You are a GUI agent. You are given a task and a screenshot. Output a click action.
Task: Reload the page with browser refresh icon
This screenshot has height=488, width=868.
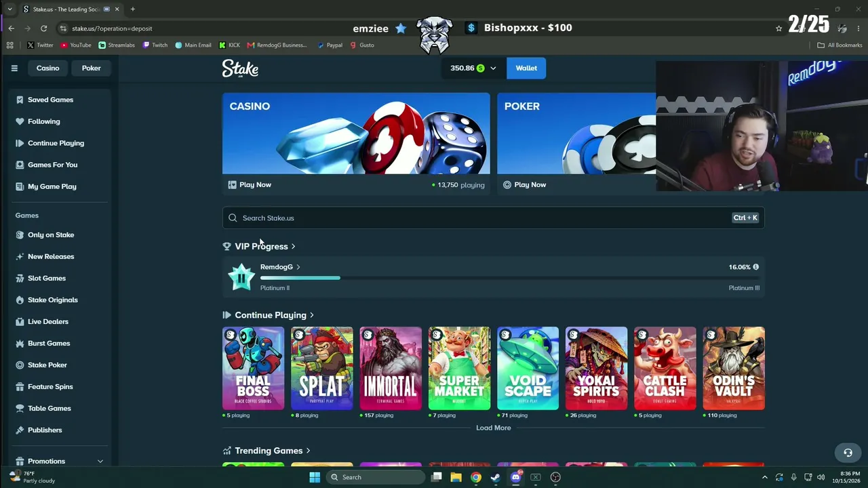pyautogui.click(x=43, y=28)
